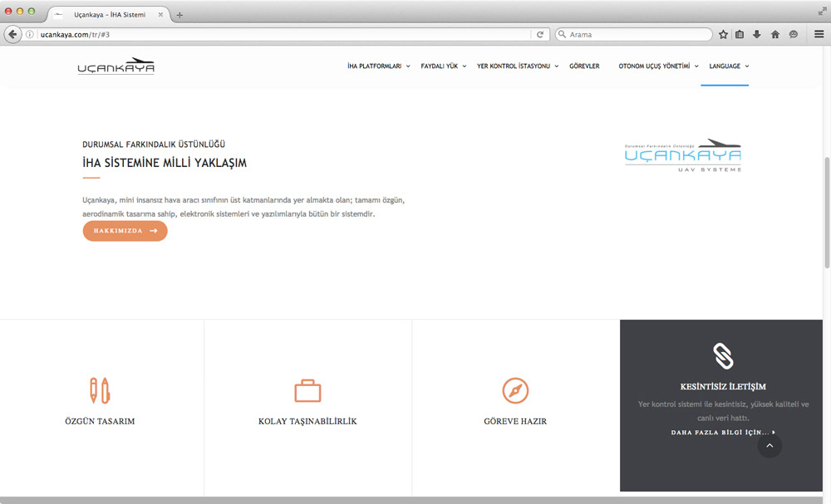Viewport: 831px width, 504px height.
Task: Click inside the Arama search field
Action: coord(632,34)
